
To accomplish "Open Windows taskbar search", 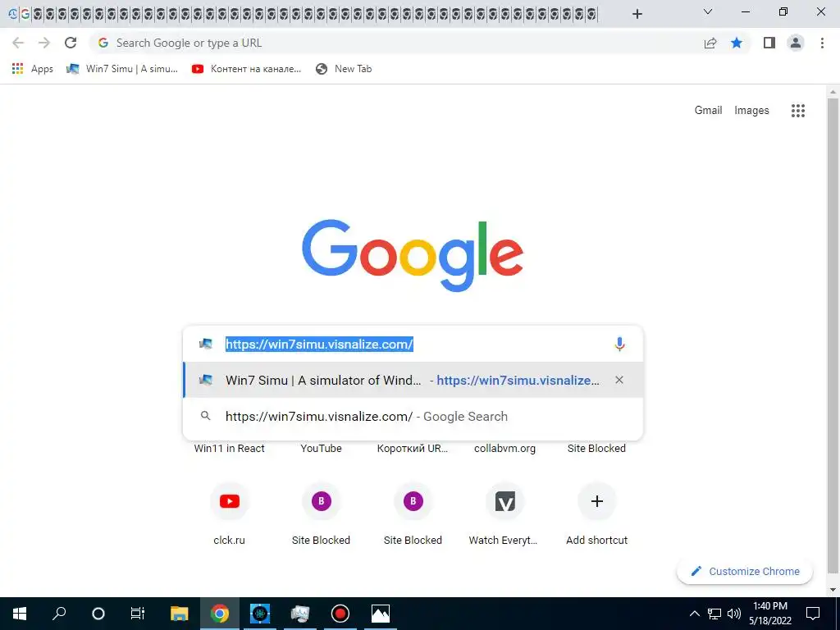I will pos(59,614).
